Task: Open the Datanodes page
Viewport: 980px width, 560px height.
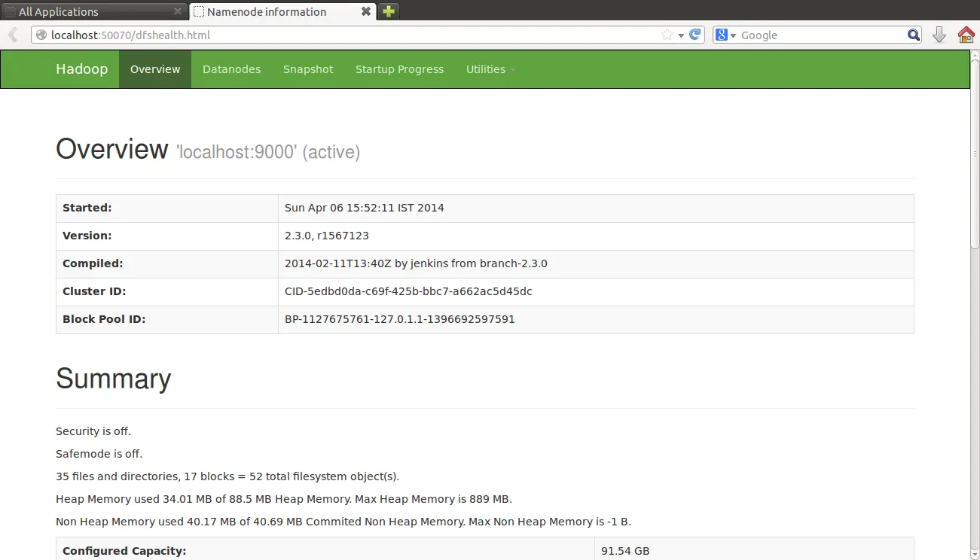Action: pyautogui.click(x=231, y=68)
